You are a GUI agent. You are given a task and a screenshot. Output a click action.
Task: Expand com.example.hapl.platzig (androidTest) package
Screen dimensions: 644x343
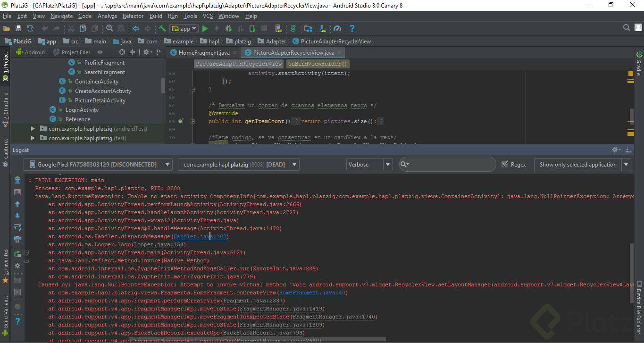pyautogui.click(x=33, y=129)
